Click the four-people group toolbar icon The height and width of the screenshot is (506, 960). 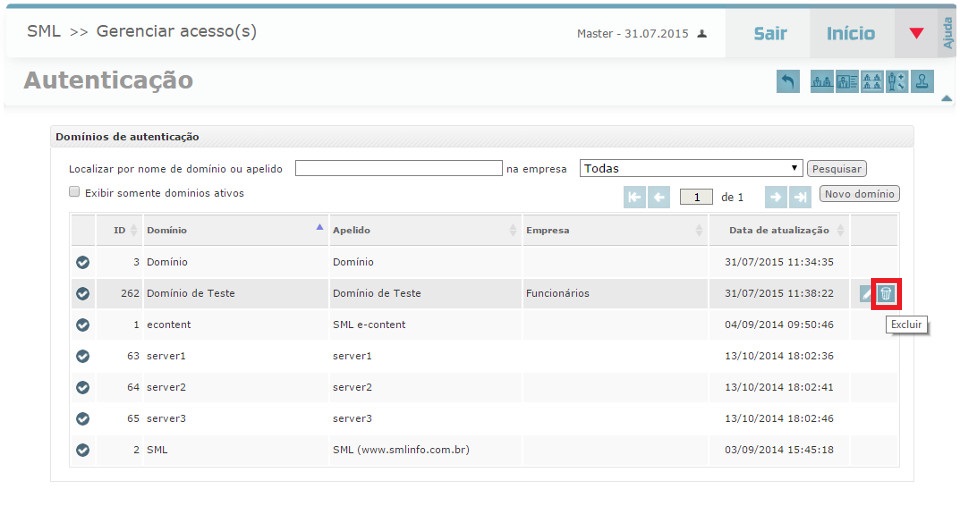tap(872, 83)
